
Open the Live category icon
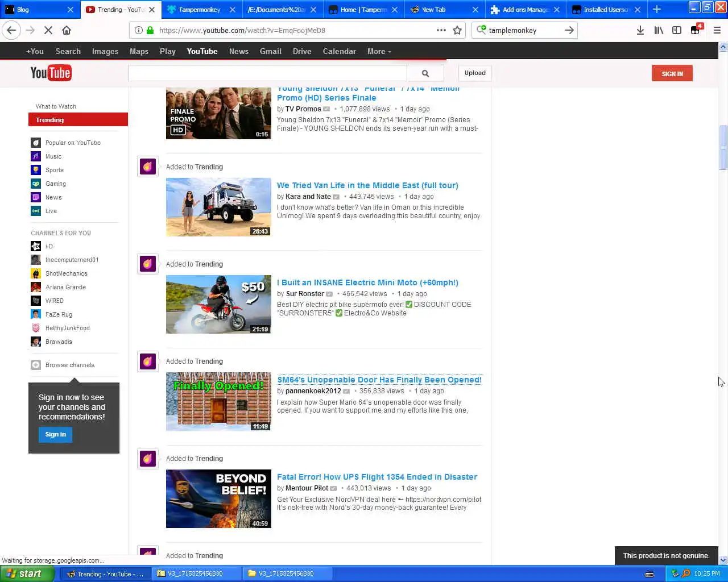pos(36,211)
